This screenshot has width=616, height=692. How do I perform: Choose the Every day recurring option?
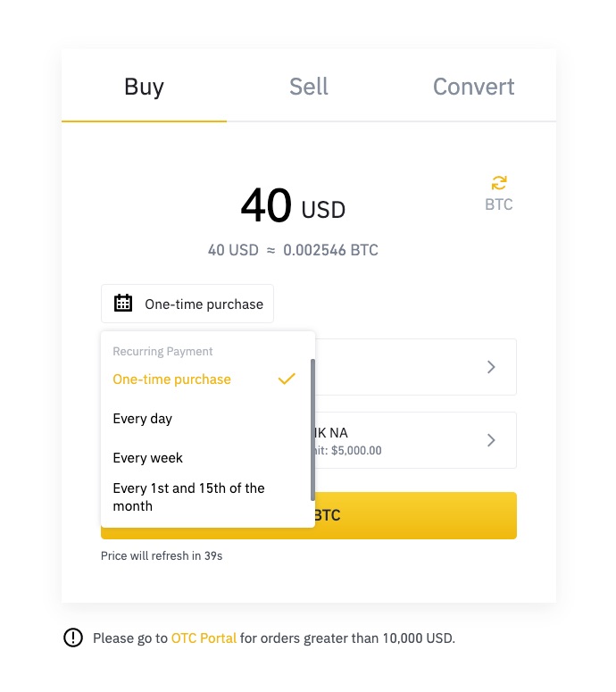[143, 419]
